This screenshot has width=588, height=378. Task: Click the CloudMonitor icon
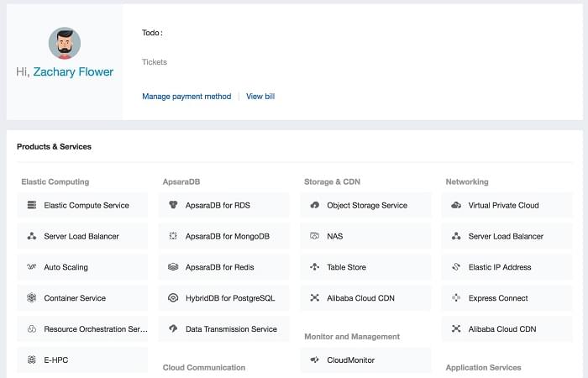[315, 360]
